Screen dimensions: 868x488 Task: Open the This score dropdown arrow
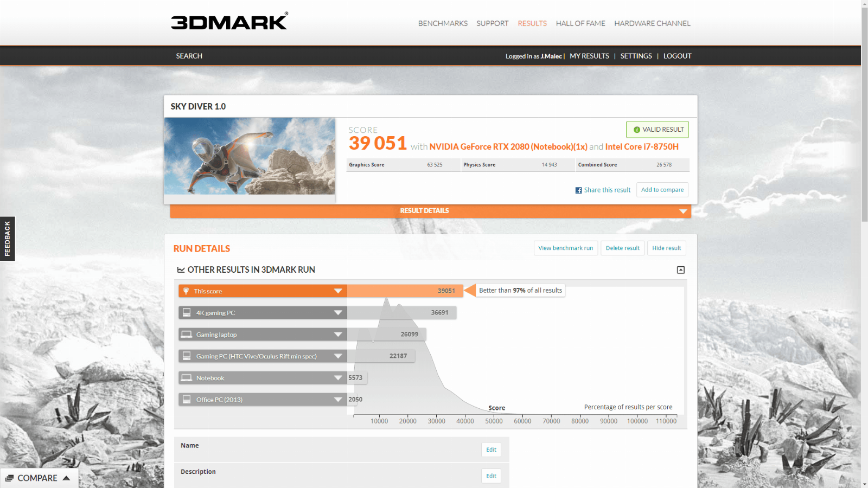pos(338,291)
